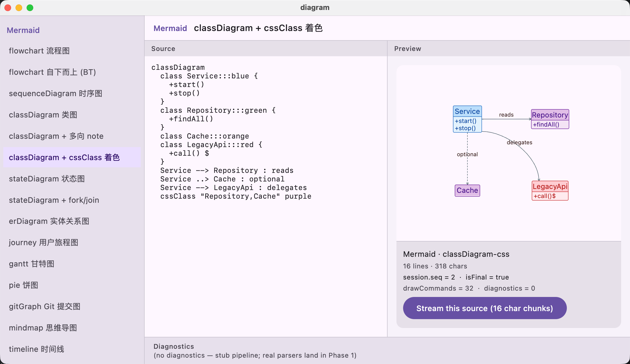Click the Mermaid sidebar section heading
This screenshot has height=364, width=630.
pos(23,30)
